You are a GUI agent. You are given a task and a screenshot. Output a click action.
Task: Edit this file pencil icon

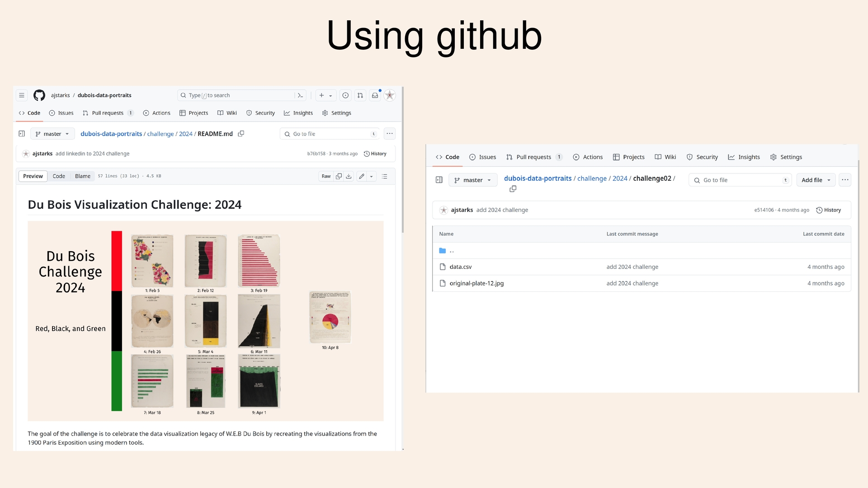(362, 176)
